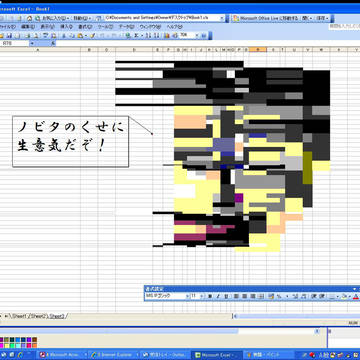
Task: Toggle Bold formatting
Action: (x=210, y=296)
